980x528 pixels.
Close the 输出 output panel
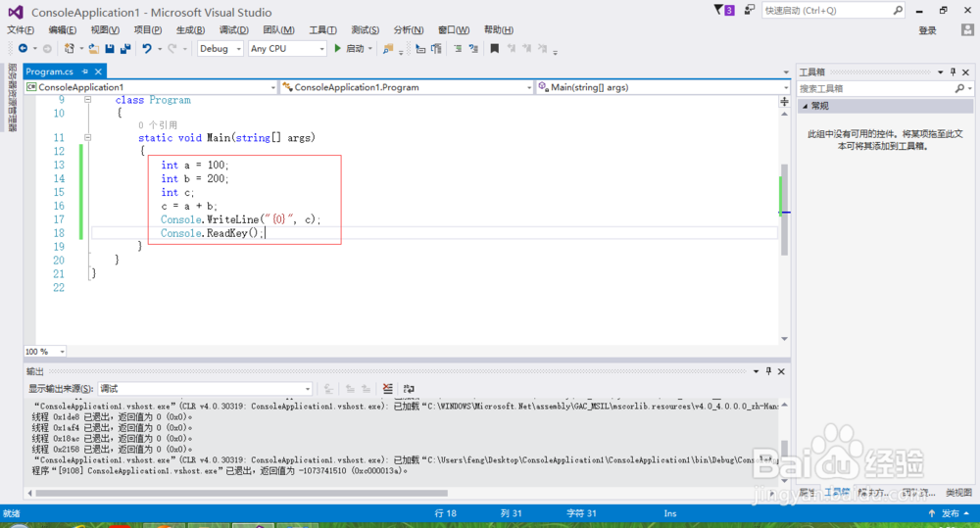pos(781,371)
